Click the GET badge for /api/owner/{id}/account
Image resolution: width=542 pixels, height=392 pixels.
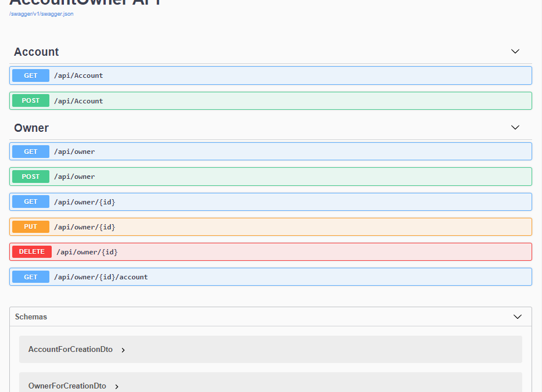click(31, 277)
